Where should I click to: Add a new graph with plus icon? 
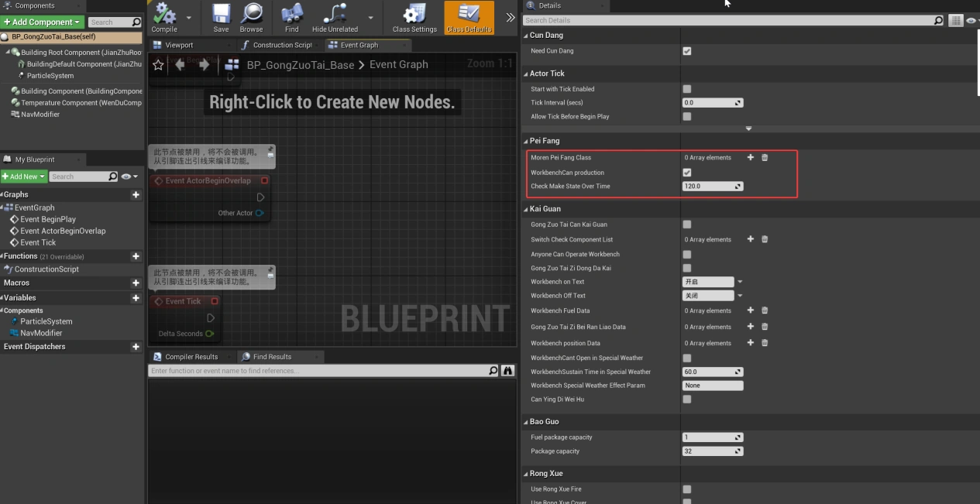[136, 194]
